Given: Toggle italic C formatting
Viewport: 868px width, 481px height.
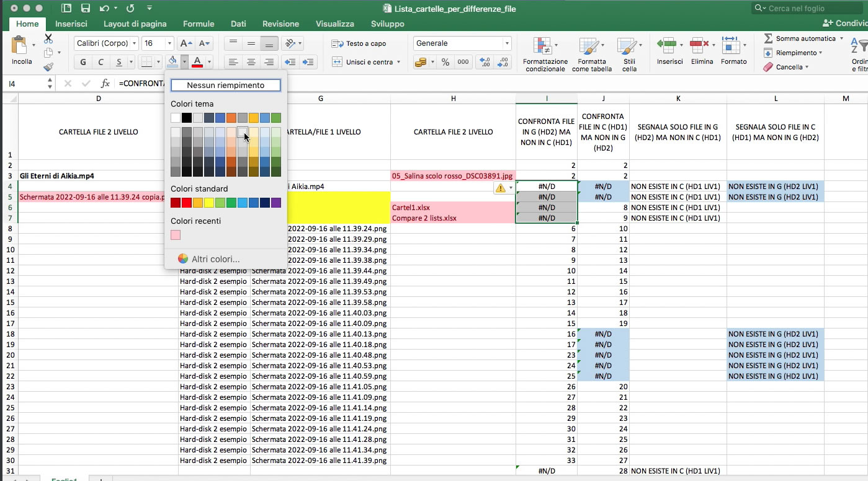Looking at the screenshot, I should point(101,62).
